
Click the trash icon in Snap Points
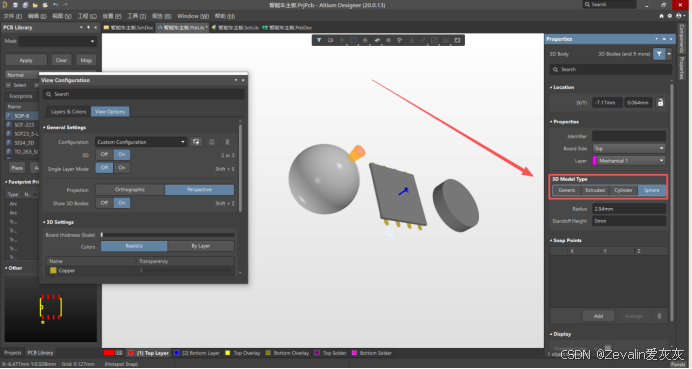click(659, 316)
